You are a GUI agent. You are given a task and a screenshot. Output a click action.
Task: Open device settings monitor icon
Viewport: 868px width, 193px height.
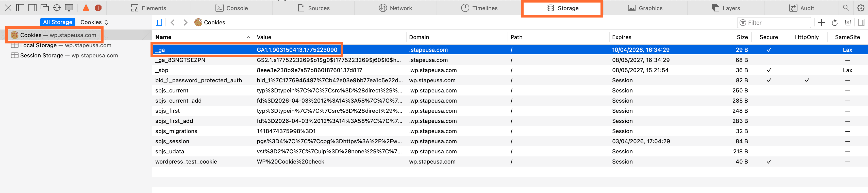(x=69, y=8)
